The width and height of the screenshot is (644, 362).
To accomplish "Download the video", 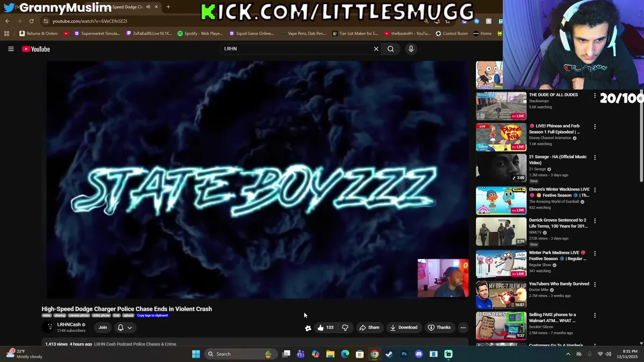I will click(x=404, y=327).
